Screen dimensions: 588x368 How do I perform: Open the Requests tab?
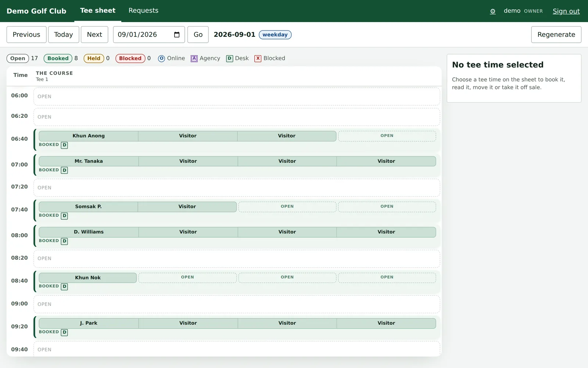point(143,11)
